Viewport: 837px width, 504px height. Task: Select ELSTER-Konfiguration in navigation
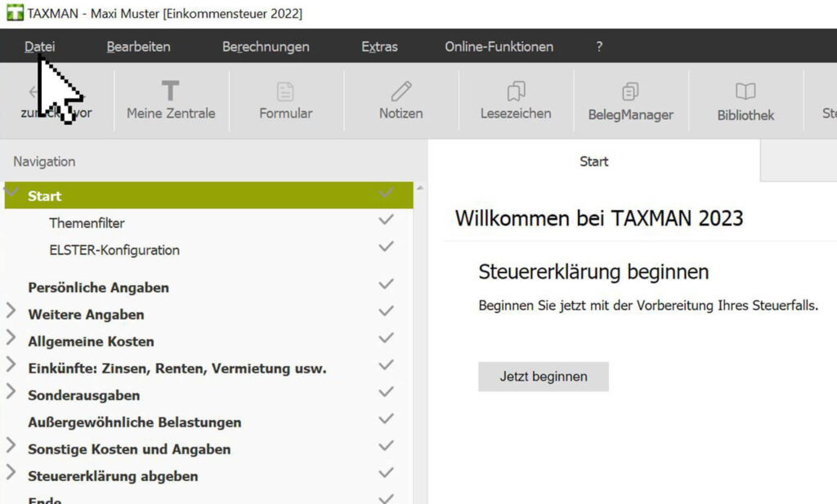point(114,250)
